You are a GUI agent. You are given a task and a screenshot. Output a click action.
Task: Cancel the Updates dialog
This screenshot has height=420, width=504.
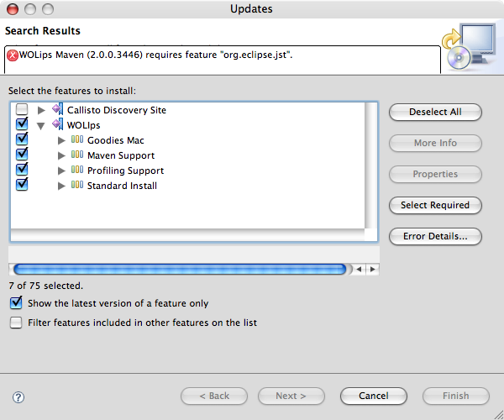(374, 396)
